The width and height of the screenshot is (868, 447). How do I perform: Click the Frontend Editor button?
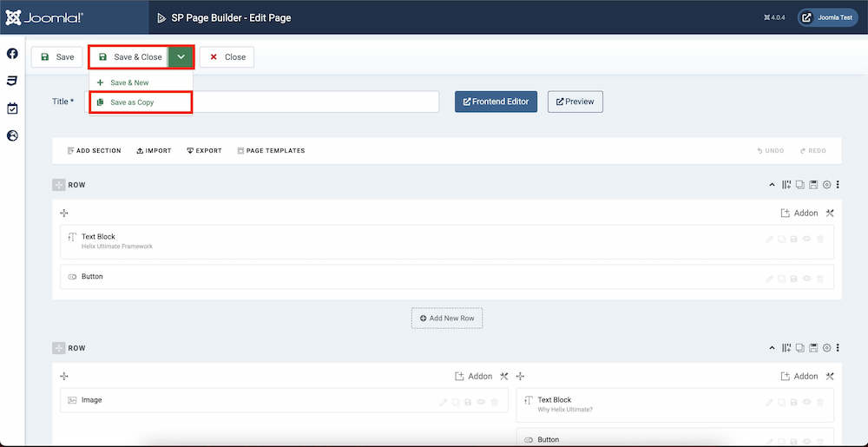pos(496,102)
